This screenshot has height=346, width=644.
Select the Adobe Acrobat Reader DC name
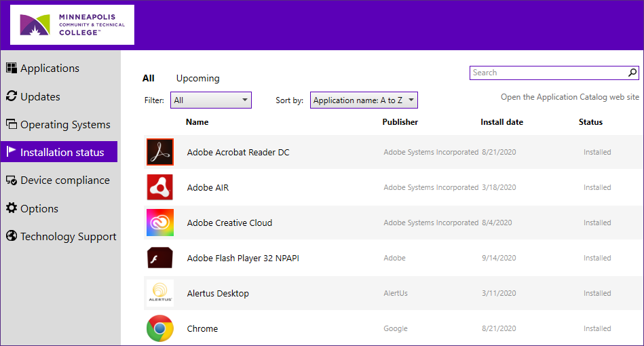tap(238, 152)
